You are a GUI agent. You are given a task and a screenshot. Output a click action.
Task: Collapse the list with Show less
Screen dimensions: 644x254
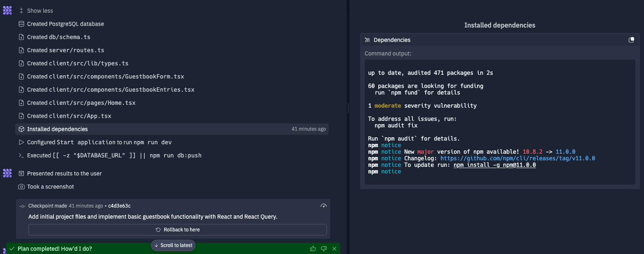40,11
